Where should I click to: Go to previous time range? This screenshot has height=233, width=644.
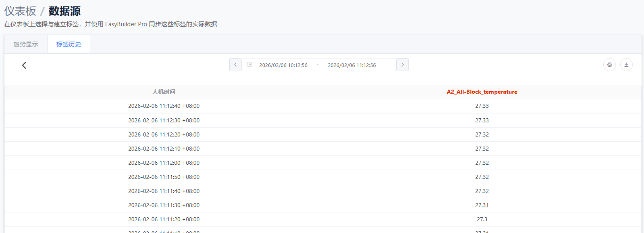(235, 65)
